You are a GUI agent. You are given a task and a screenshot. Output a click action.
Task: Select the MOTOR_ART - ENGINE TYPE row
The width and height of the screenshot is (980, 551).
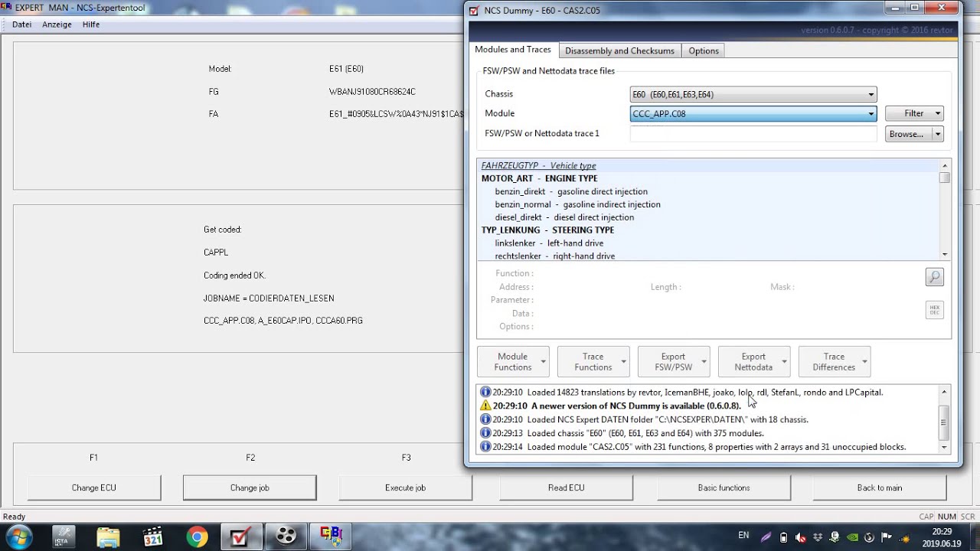point(708,178)
